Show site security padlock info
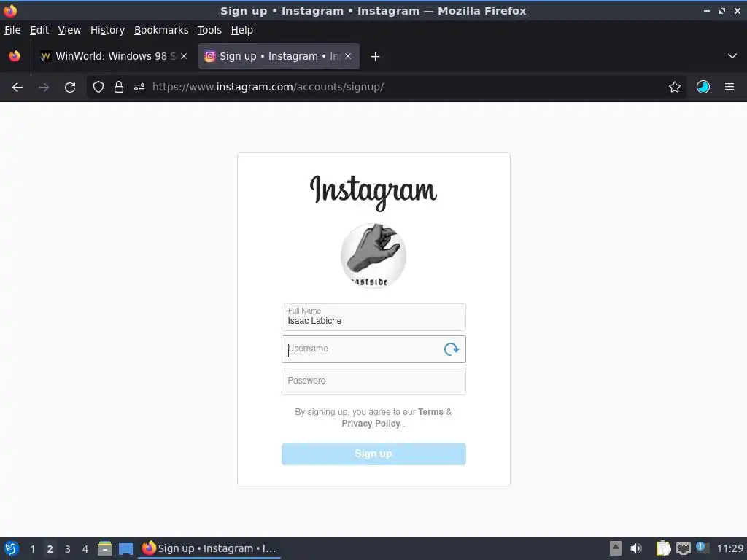This screenshot has width=747, height=560. tap(119, 87)
